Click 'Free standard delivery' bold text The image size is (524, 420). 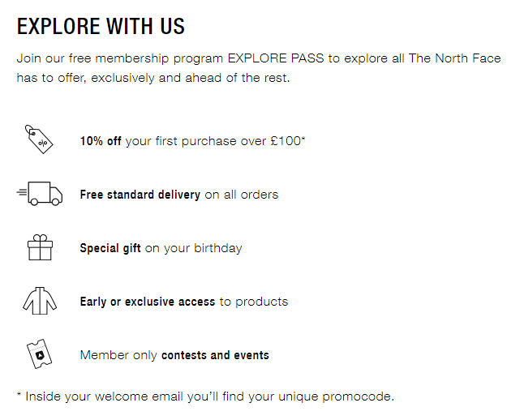[x=140, y=195]
